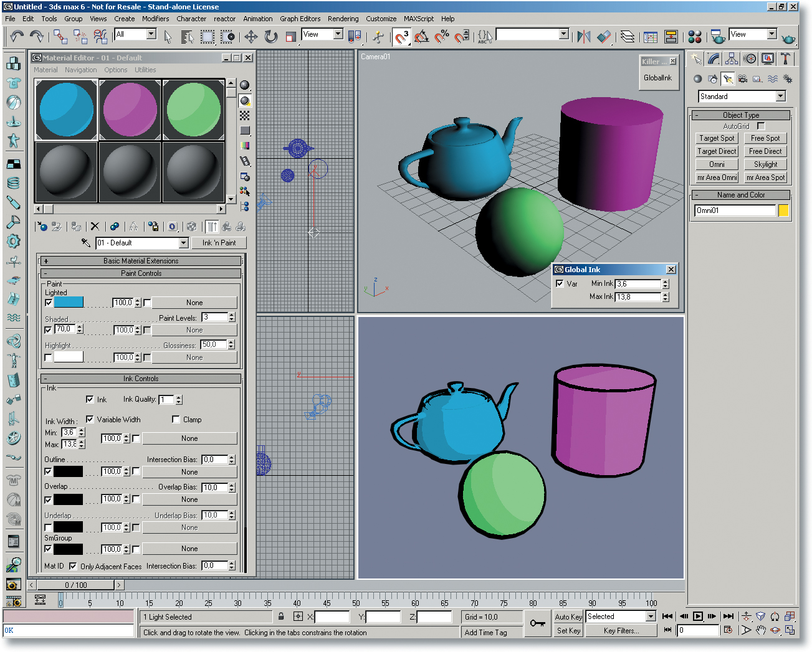Expand the Basic Material Extensions rollout
Screen dimensions: 812x652
tap(141, 261)
